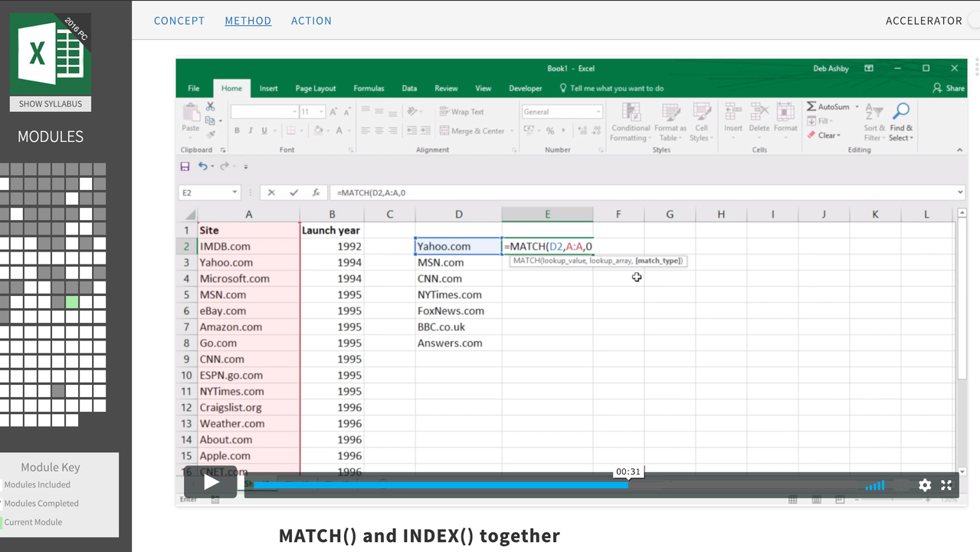Open the AutoSum dropdown arrow
Screen dimensions: 980x552
pyautogui.click(x=857, y=107)
